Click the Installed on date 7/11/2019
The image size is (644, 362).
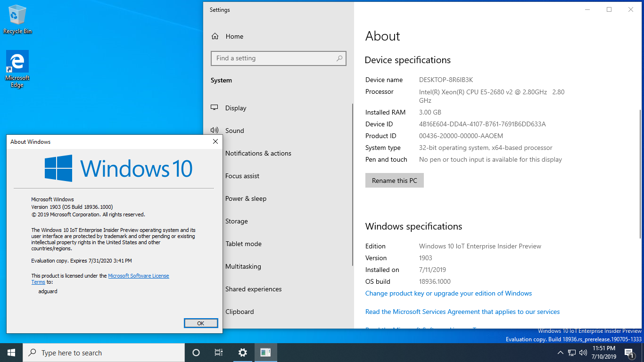[x=432, y=270]
